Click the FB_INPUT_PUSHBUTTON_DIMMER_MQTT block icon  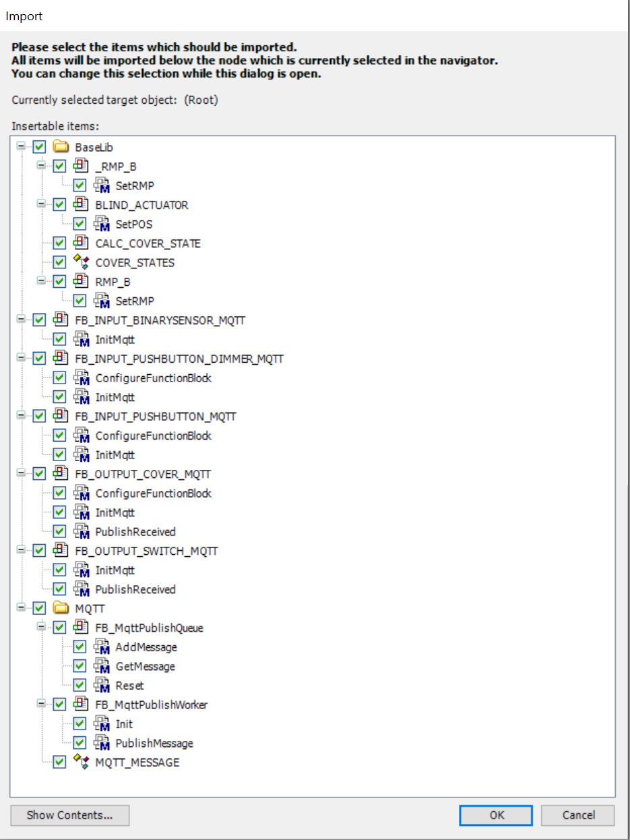61,359
